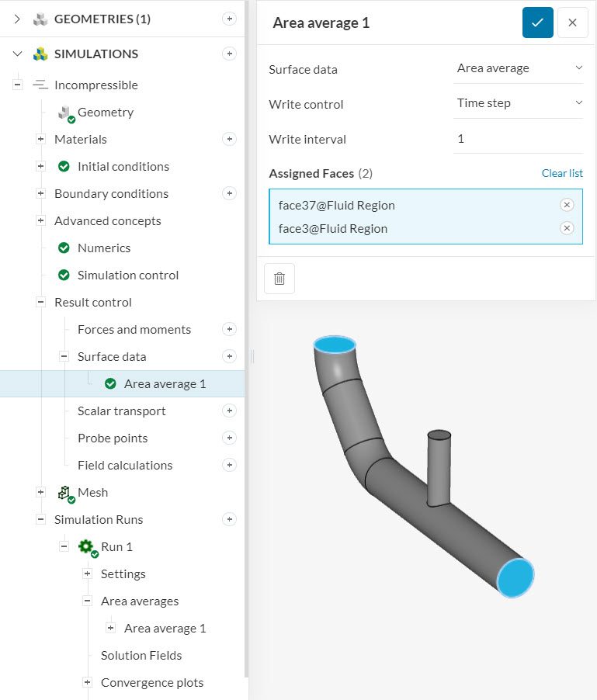This screenshot has width=597, height=700.
Task: Remove face3@Fluid Region from assigned faces
Action: click(x=567, y=228)
